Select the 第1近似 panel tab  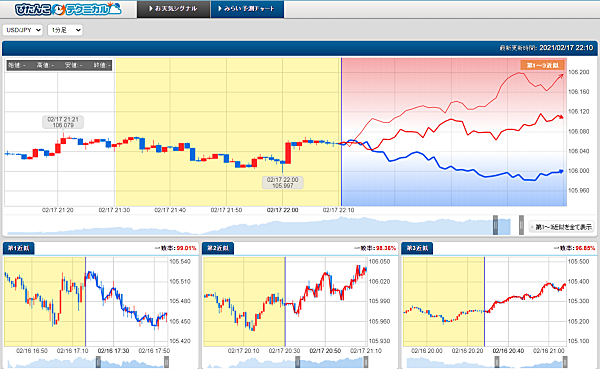coord(18,248)
